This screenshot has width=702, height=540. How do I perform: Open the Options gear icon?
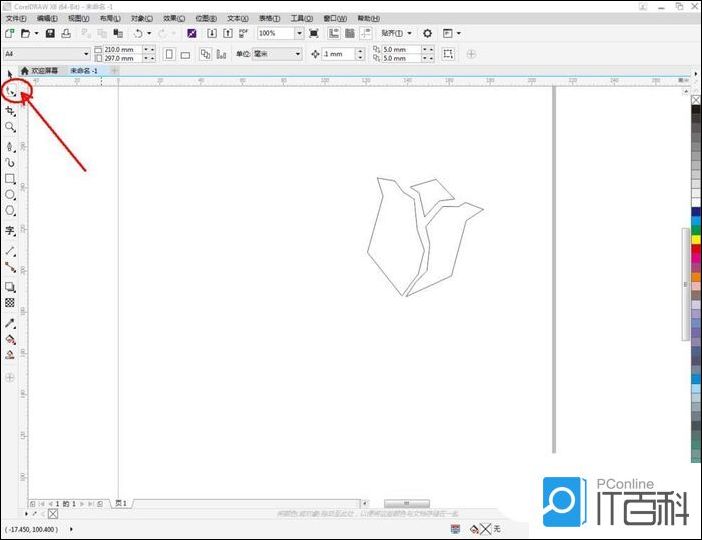click(x=427, y=33)
